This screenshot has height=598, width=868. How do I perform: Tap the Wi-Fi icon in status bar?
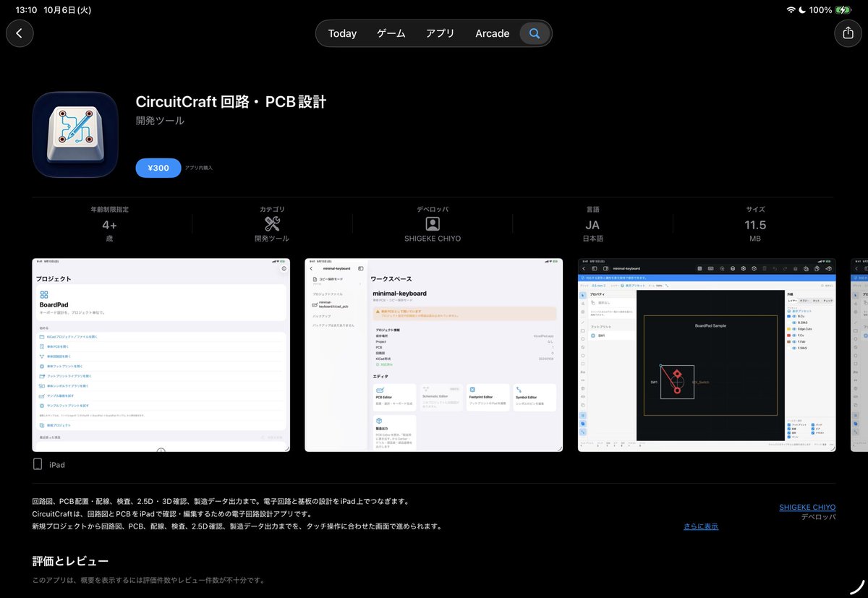coord(791,10)
